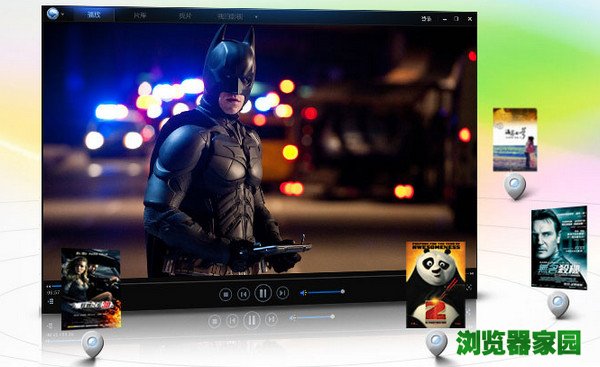
Task: Click the text button left of minimize
Action: click(x=426, y=18)
